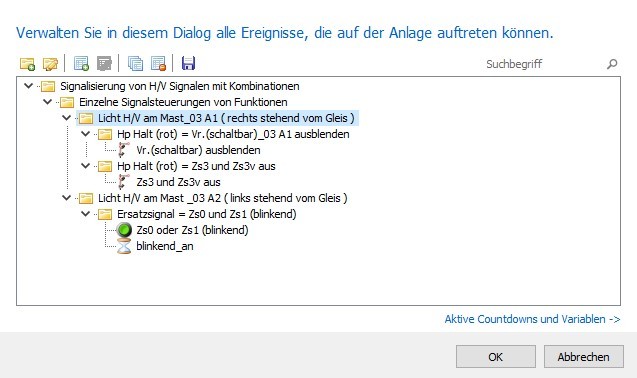The width and height of the screenshot is (637, 378).
Task: Click the delete event icon
Action: pyautogui.click(x=158, y=64)
